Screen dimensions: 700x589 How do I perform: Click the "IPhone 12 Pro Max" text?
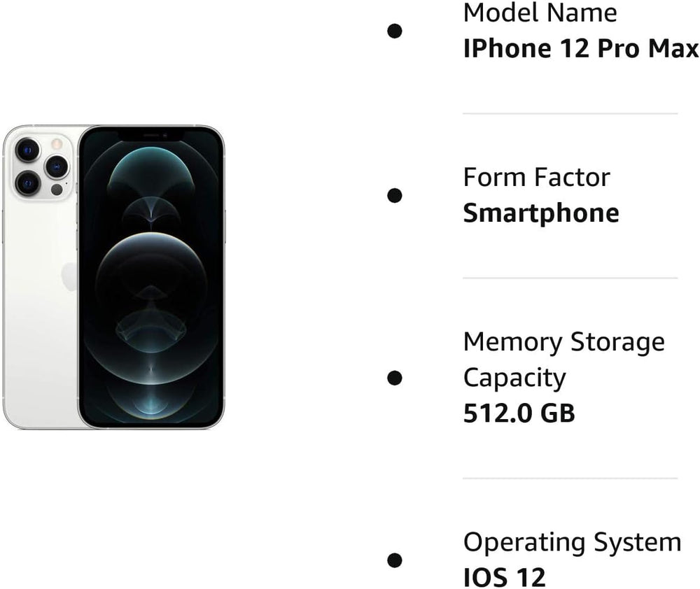tap(581, 48)
